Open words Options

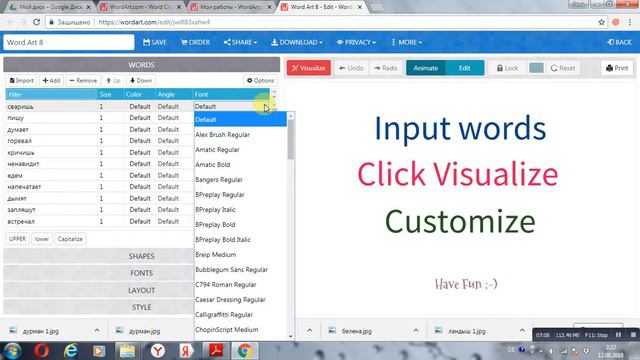coord(260,80)
